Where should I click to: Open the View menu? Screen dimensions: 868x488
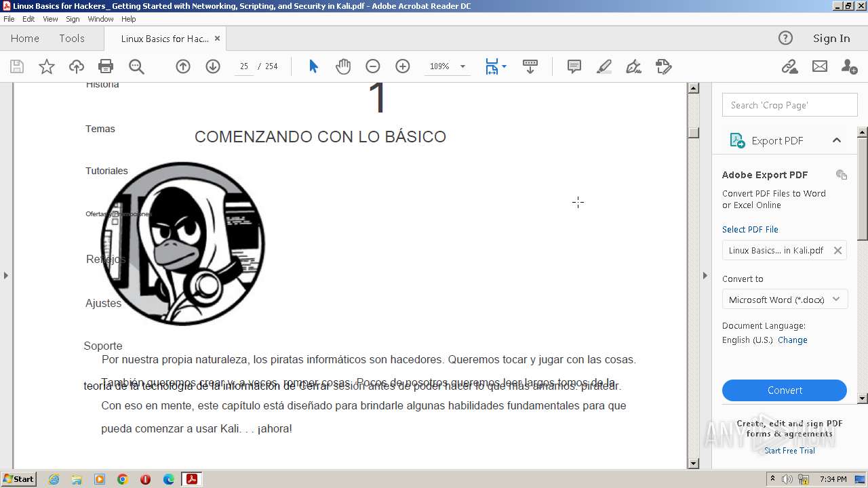[x=51, y=19]
